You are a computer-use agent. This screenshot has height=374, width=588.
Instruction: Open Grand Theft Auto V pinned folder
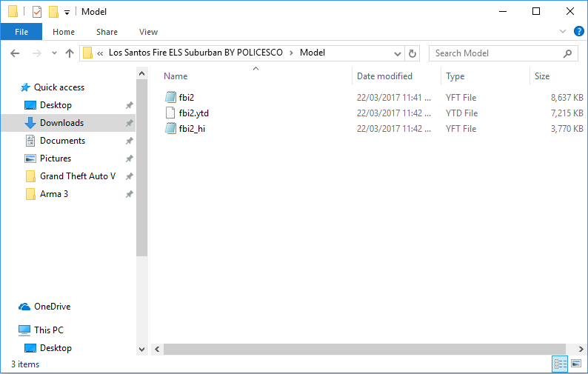pyautogui.click(x=78, y=176)
